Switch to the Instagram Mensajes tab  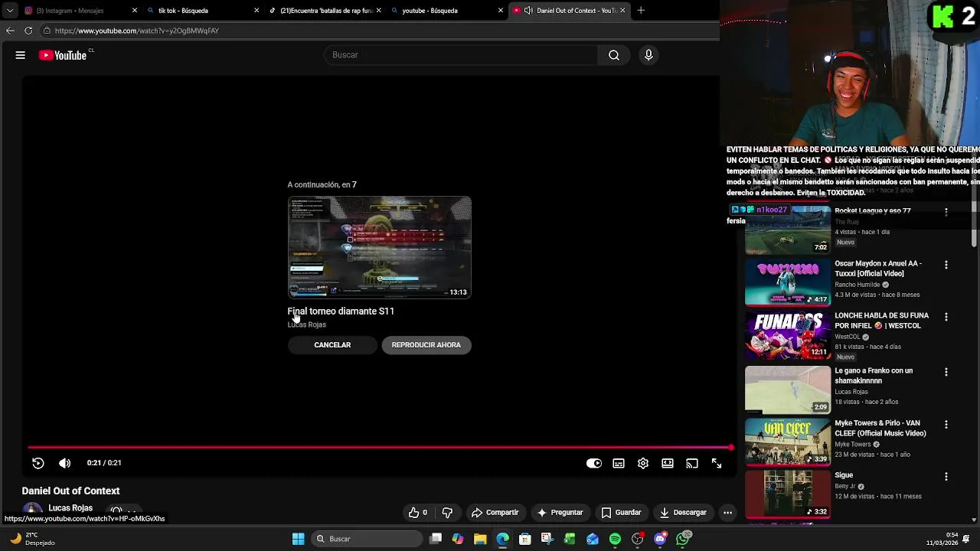tap(80, 11)
